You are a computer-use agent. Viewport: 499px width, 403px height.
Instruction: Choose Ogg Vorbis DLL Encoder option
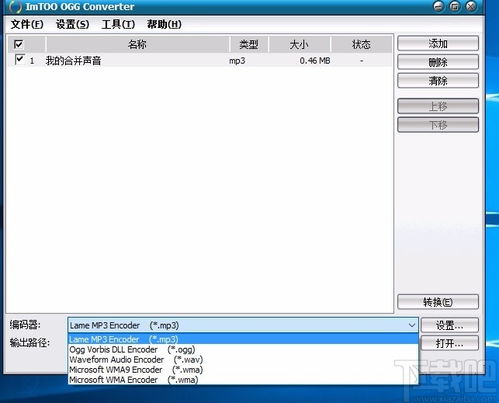132,350
